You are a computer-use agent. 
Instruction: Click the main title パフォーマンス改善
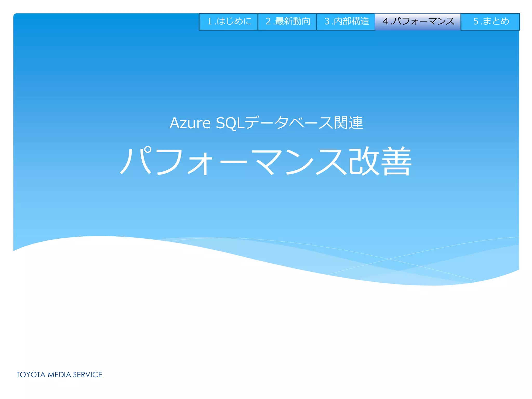pyautogui.click(x=265, y=162)
